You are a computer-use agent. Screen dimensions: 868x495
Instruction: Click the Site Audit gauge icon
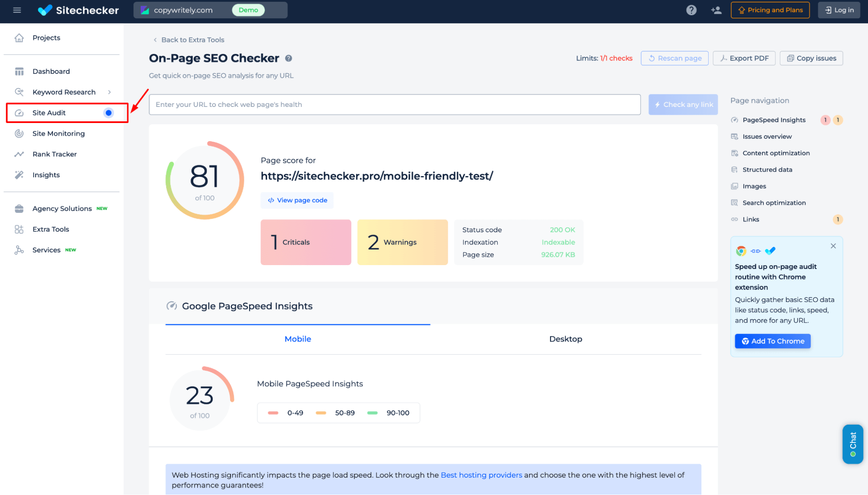[x=19, y=113]
